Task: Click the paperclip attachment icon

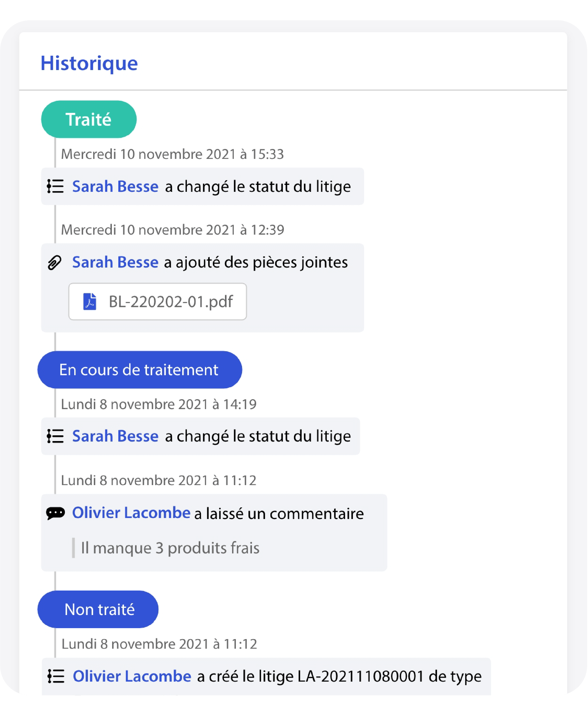Action: pyautogui.click(x=54, y=263)
